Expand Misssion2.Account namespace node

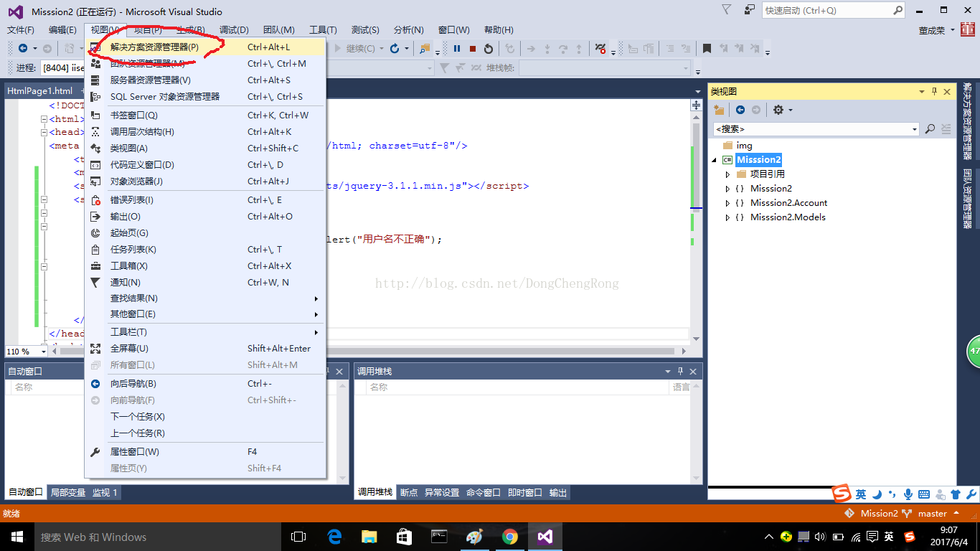(x=727, y=203)
